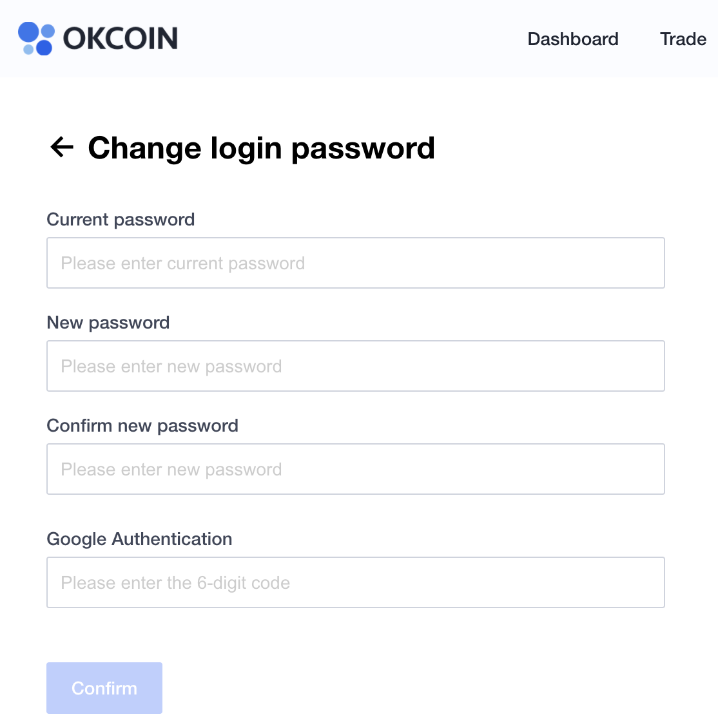This screenshot has width=718, height=728.
Task: Click placeholder "Please enter current password"
Action: (x=183, y=263)
